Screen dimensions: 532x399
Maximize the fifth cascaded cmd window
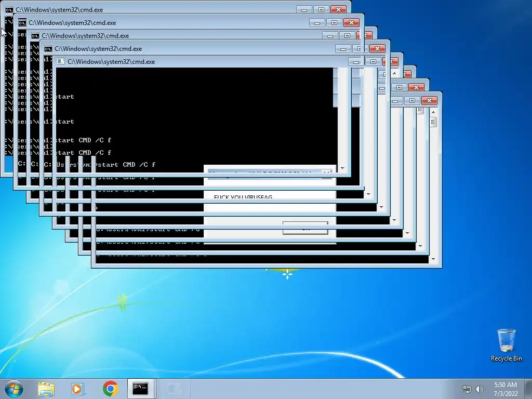tap(373, 61)
